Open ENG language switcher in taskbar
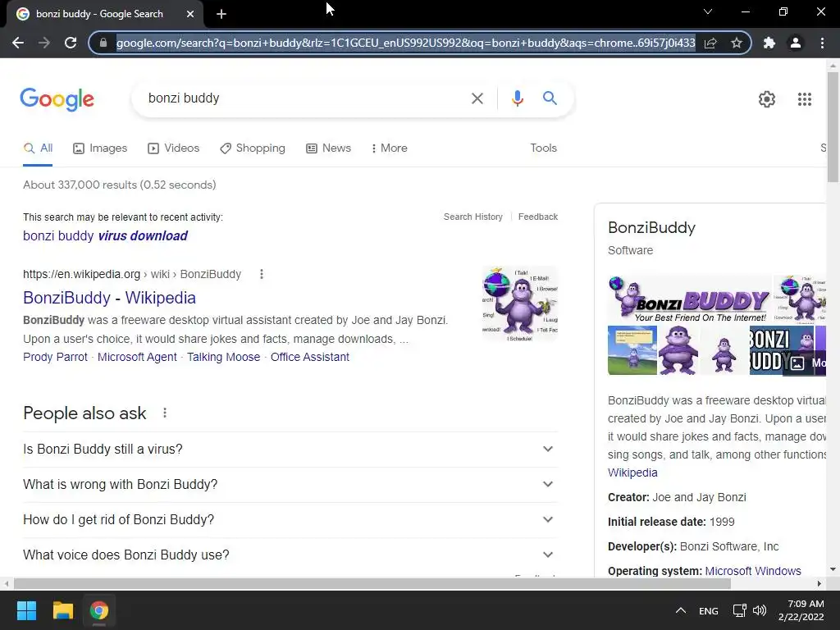 click(x=708, y=610)
